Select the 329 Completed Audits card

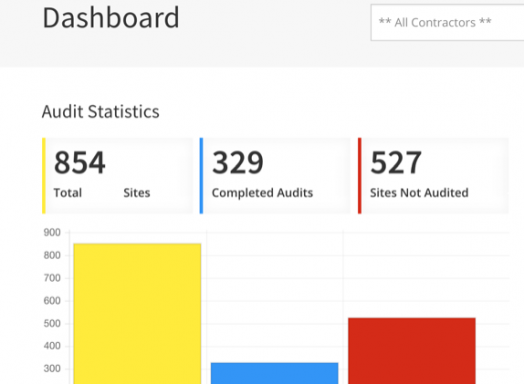click(275, 175)
